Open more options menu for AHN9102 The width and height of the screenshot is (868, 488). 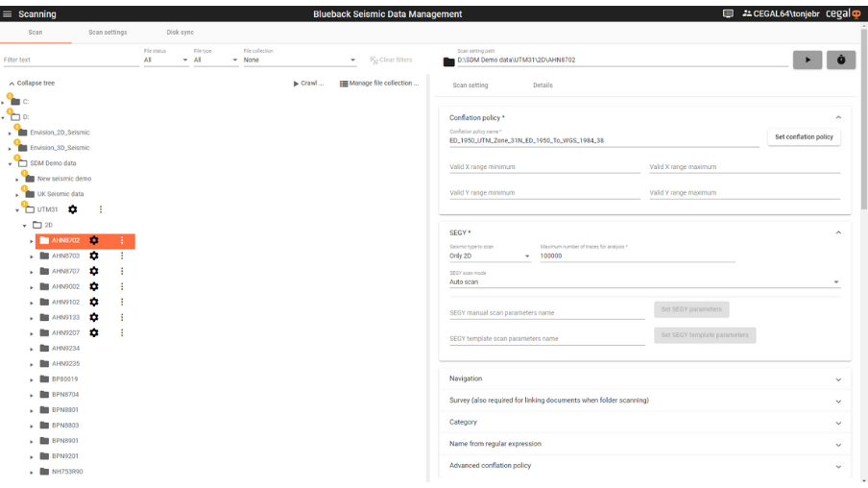[122, 302]
